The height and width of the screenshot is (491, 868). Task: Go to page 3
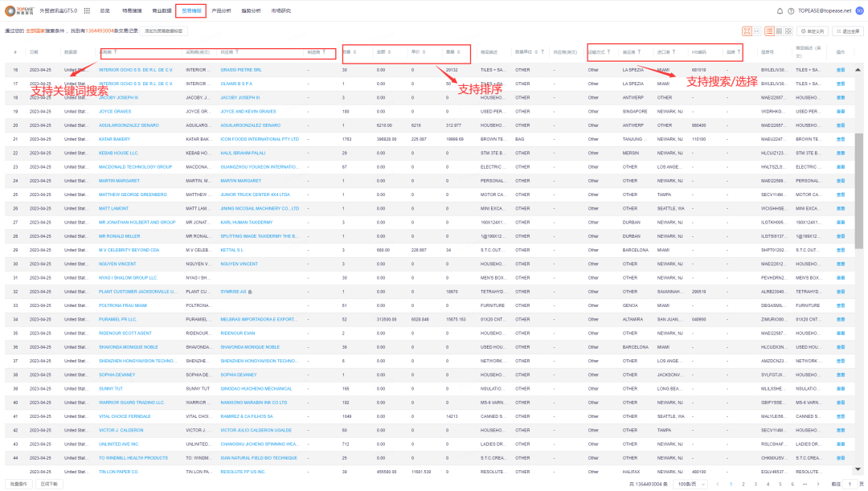755,484
